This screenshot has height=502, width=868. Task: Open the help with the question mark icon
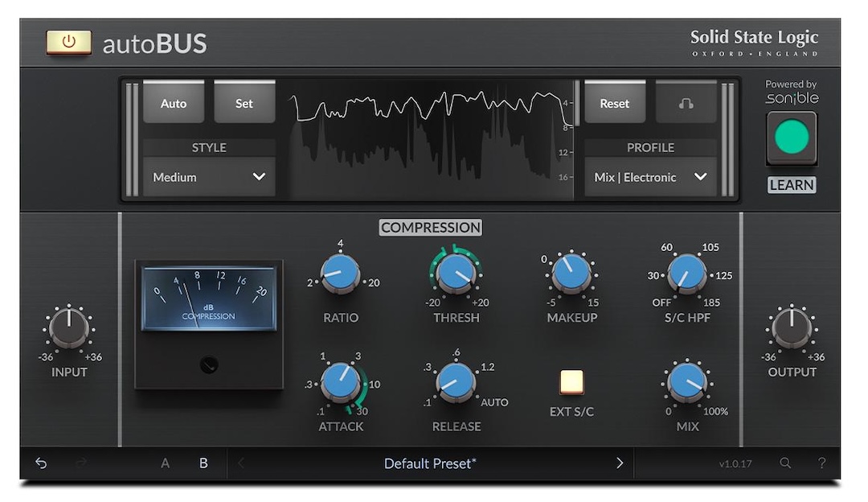(x=821, y=463)
